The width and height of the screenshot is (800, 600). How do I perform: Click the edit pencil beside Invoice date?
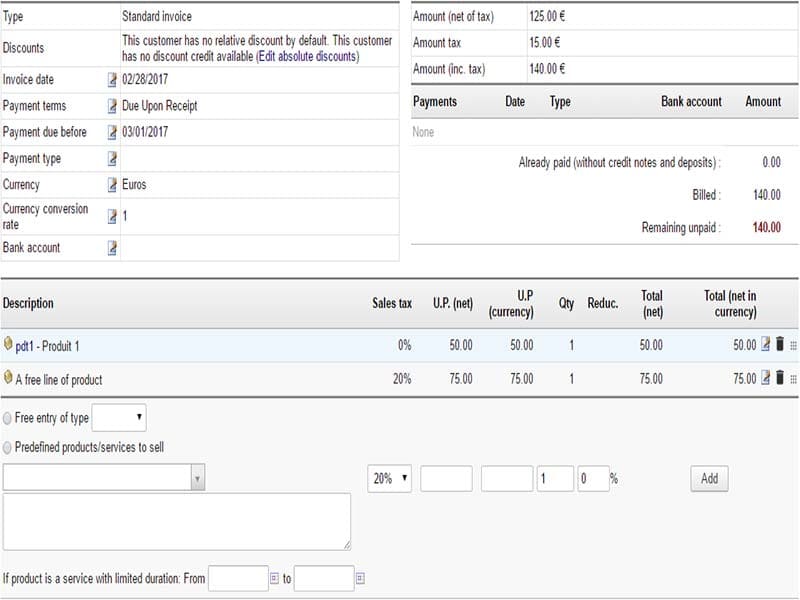point(113,80)
